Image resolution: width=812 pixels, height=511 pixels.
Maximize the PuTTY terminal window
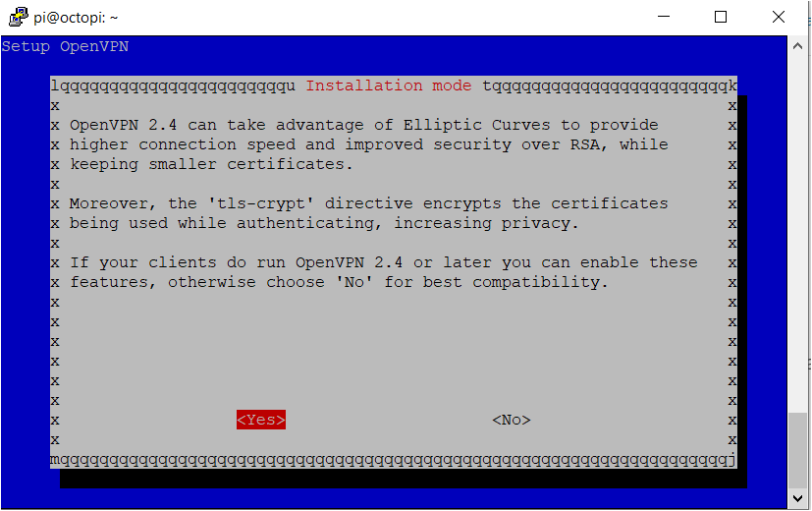tap(721, 17)
